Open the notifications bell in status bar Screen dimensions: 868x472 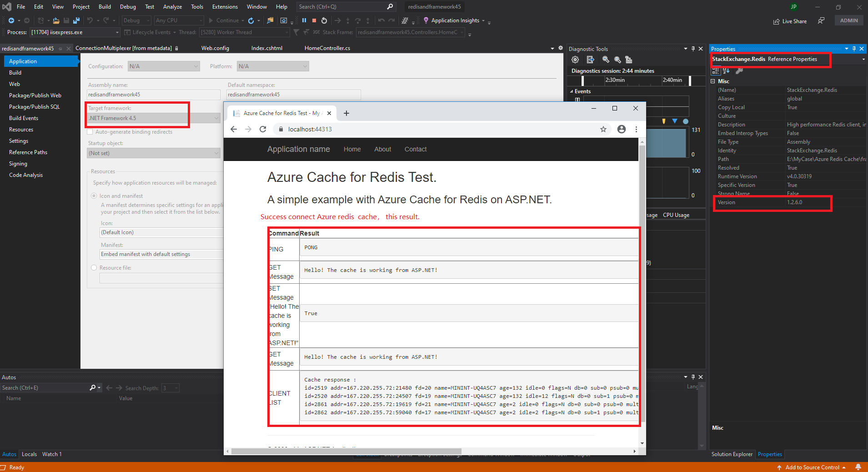click(858, 467)
